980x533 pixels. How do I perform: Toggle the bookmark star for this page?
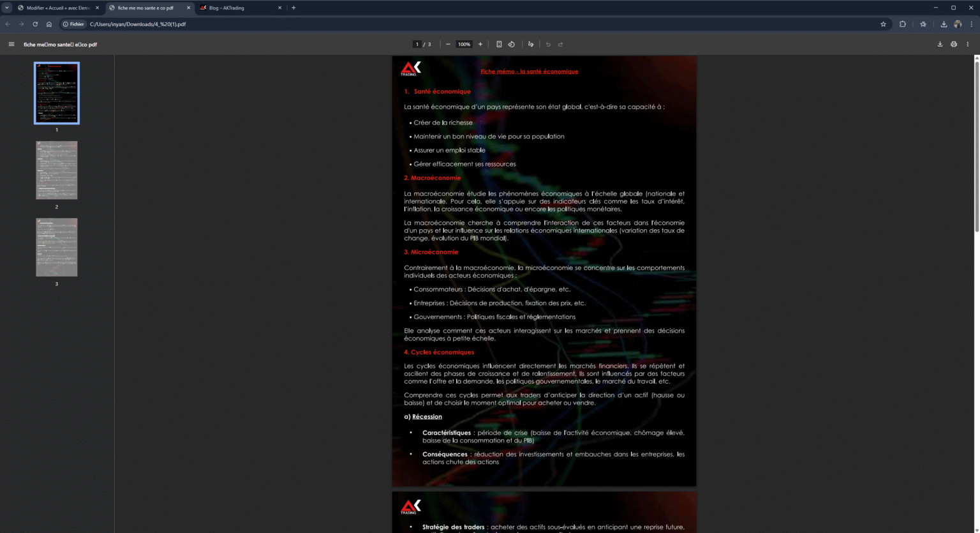883,23
